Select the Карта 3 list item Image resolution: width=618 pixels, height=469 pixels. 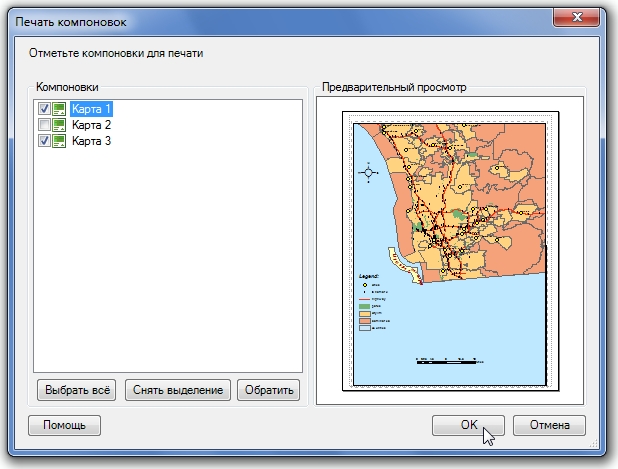click(x=91, y=142)
